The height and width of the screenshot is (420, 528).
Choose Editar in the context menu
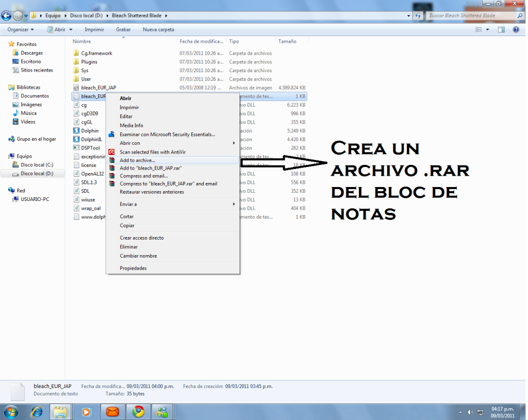click(x=126, y=116)
